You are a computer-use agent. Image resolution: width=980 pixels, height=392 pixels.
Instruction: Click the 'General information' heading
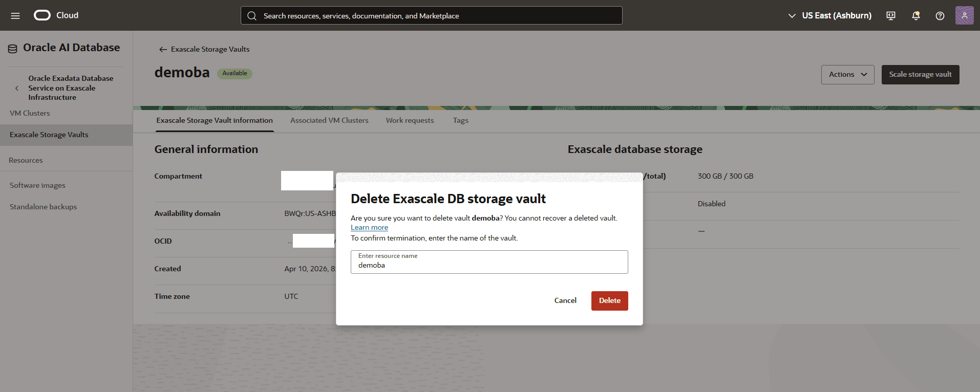tap(206, 149)
